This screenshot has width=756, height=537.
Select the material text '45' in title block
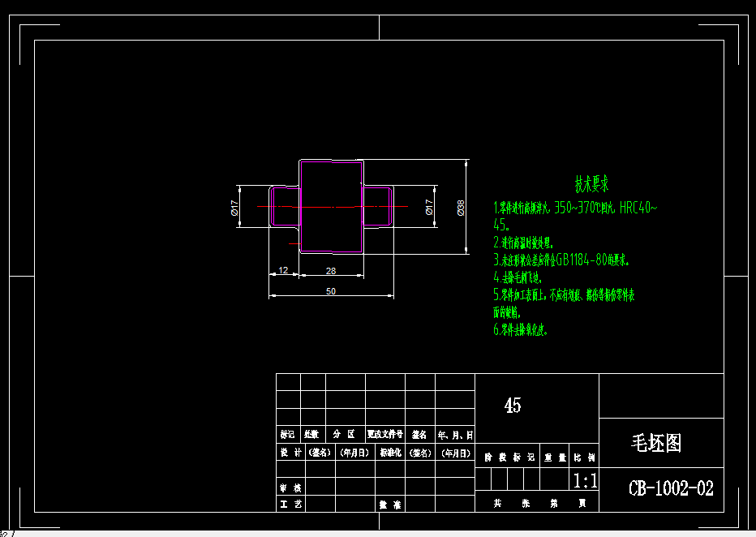[513, 406]
